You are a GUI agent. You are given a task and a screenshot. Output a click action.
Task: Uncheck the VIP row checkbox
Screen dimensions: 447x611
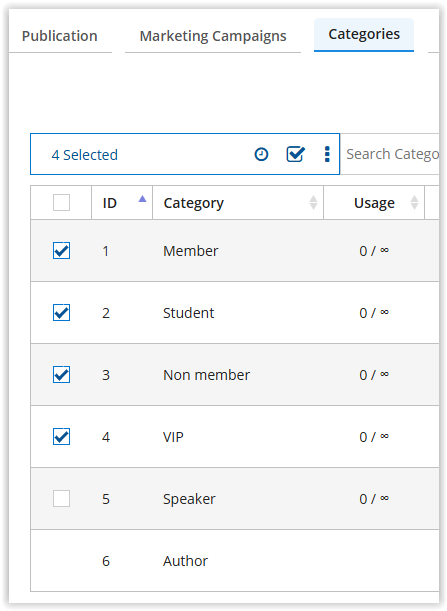[62, 436]
